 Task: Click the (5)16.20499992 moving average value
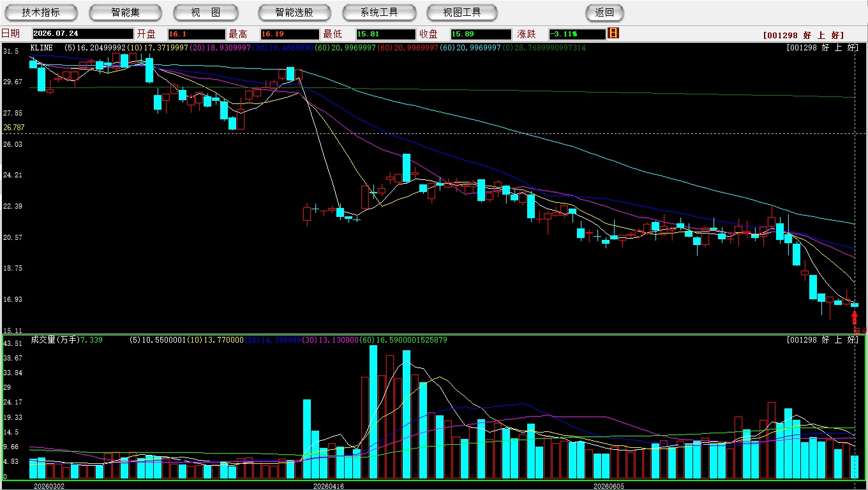pyautogui.click(x=94, y=48)
